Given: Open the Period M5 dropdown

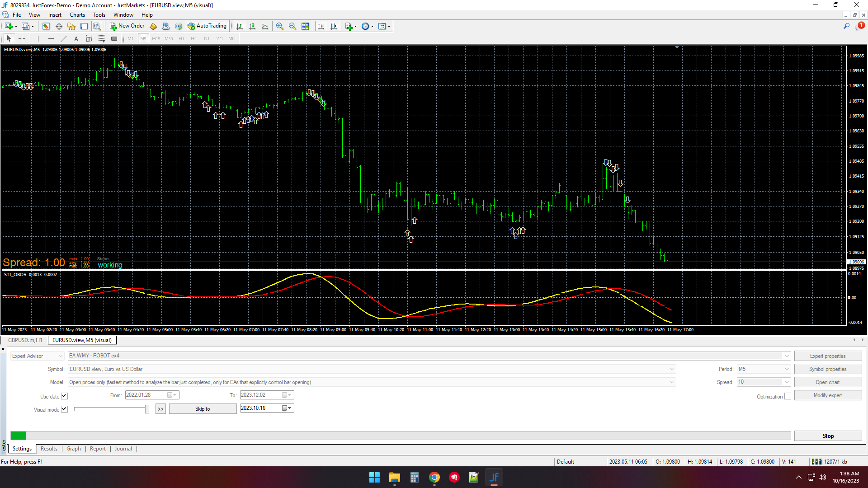Looking at the screenshot, I should [787, 369].
